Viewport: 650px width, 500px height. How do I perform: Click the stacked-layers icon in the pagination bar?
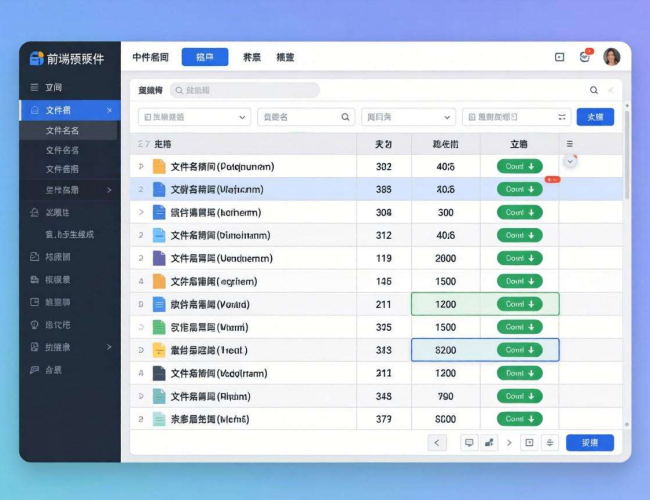point(550,443)
